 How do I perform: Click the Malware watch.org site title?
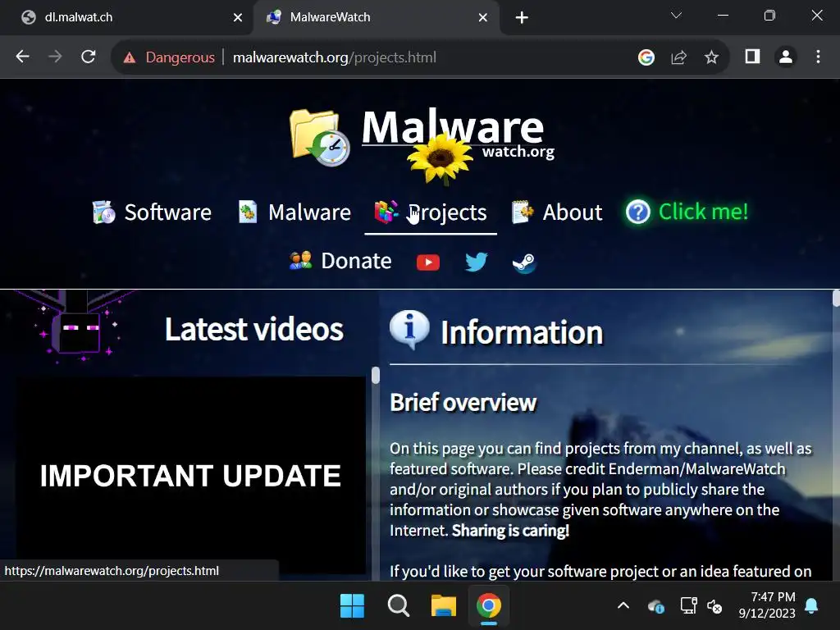[x=458, y=134]
